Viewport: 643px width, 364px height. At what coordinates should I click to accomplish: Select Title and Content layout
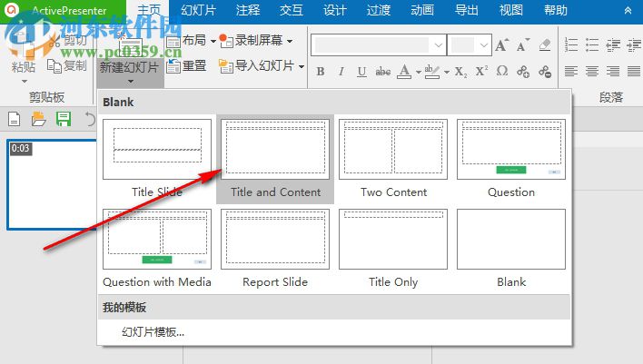pos(275,159)
